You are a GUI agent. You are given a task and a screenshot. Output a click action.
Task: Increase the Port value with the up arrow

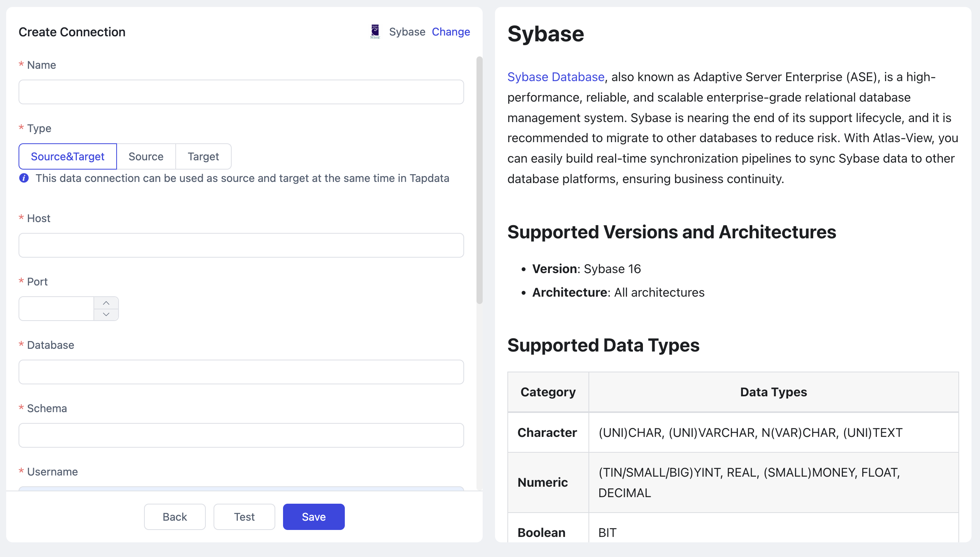(x=106, y=303)
